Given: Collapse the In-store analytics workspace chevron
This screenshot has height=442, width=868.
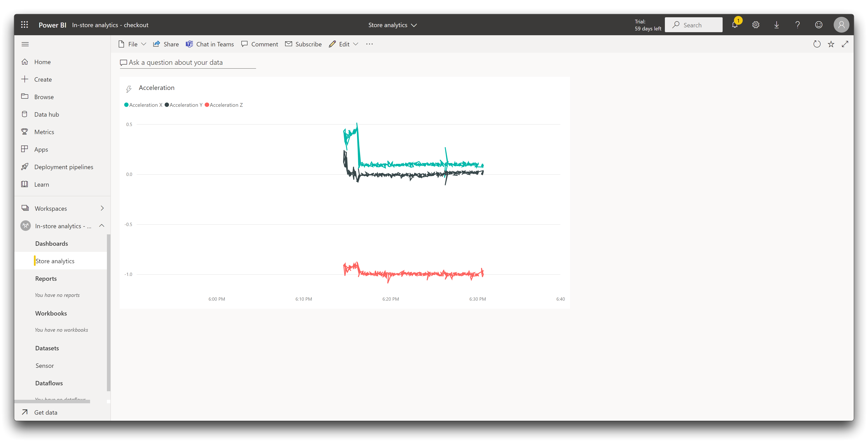Looking at the screenshot, I should click(101, 226).
